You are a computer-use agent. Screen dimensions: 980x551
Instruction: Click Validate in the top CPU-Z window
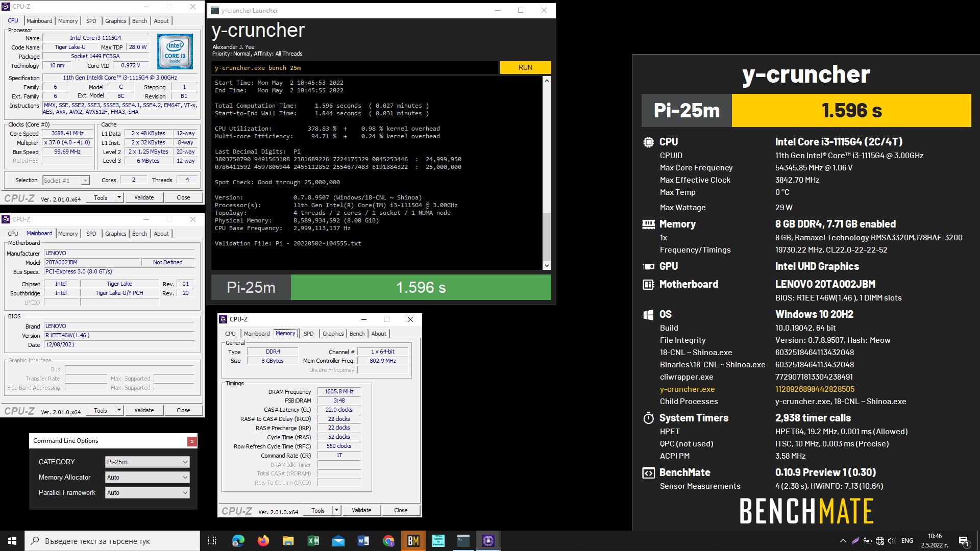coord(144,197)
